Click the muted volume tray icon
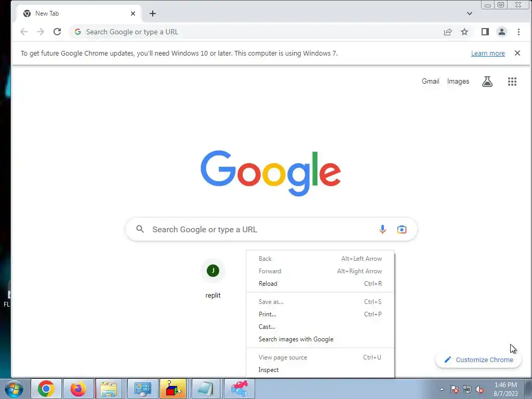This screenshot has height=399, width=532. [480, 389]
